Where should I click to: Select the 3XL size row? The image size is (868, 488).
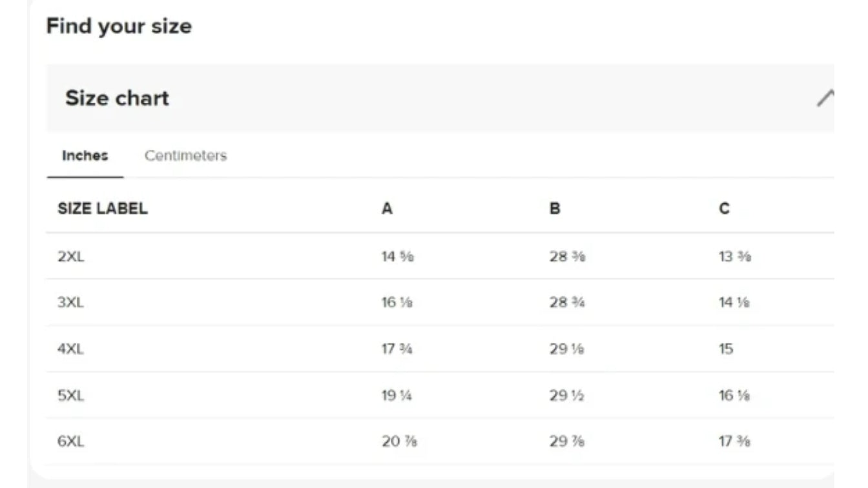[440, 302]
